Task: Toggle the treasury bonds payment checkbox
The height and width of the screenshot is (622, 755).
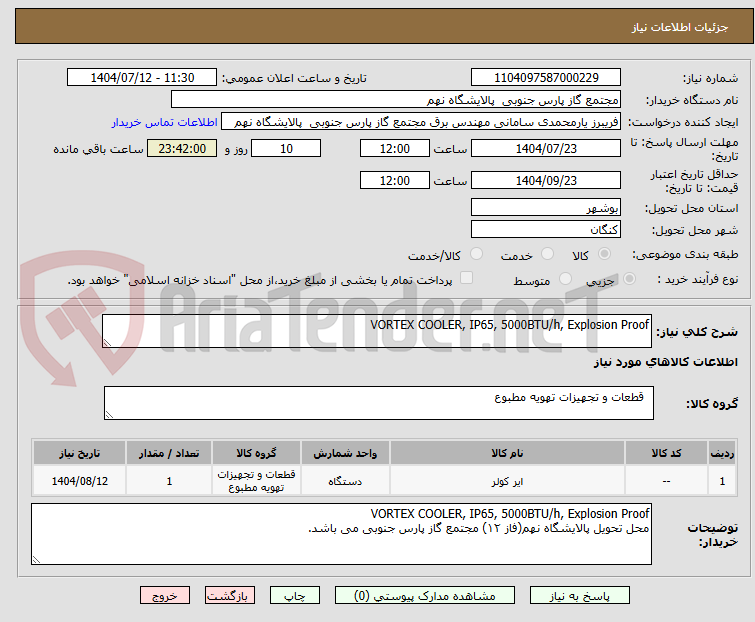Action: pyautogui.click(x=466, y=280)
